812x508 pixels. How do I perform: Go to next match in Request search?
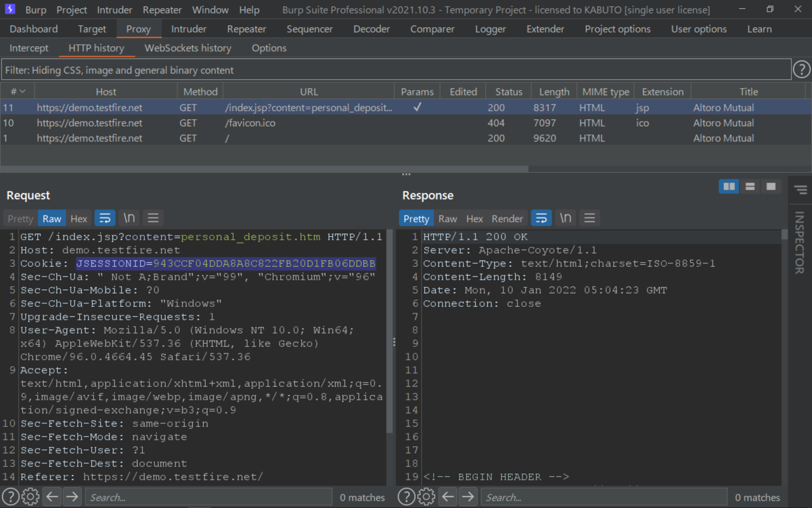pyautogui.click(x=72, y=497)
